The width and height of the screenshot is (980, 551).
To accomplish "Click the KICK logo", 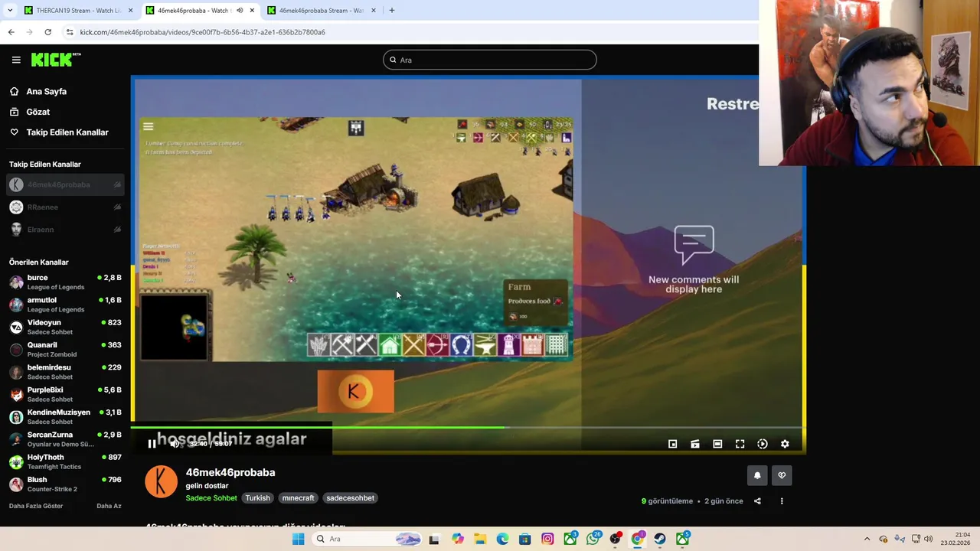I will [x=56, y=60].
